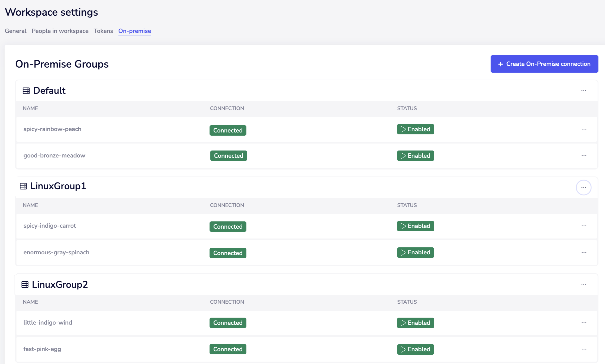Toggle the Enabled status for enormous-gray-spinach

[415, 252]
